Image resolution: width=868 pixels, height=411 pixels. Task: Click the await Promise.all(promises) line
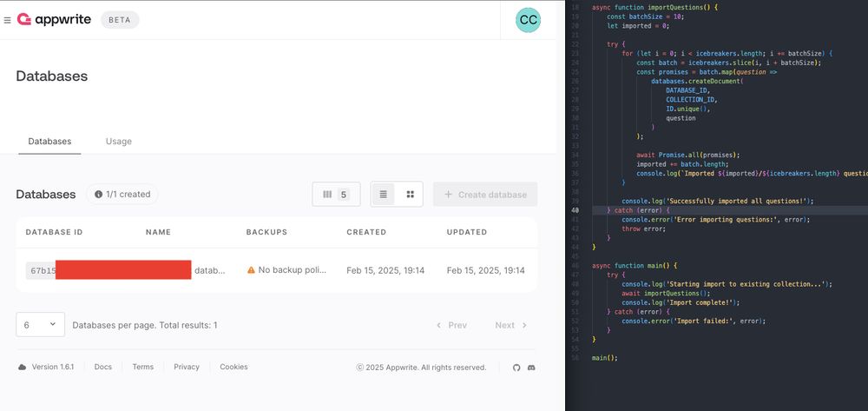(688, 155)
